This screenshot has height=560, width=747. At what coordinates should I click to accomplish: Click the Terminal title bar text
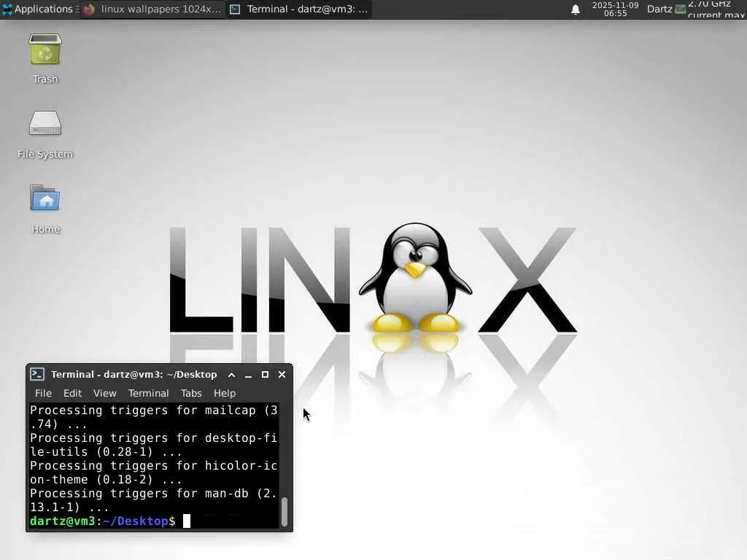click(x=134, y=375)
